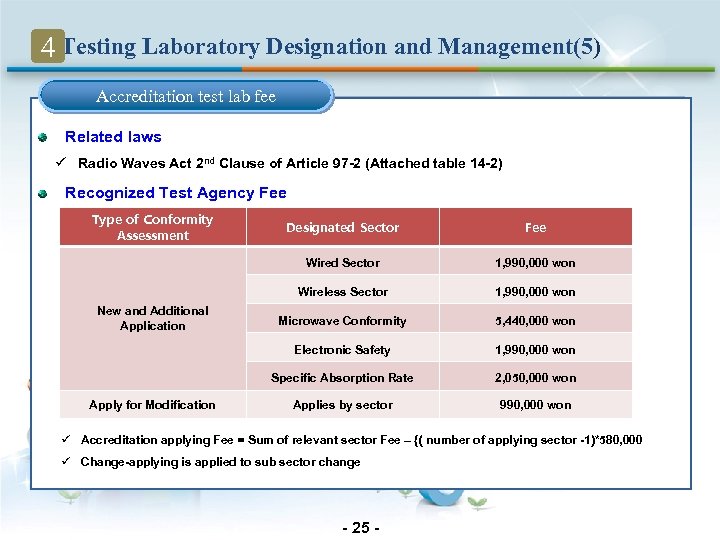Image resolution: width=720 pixels, height=540 pixels.
Task: Click the Wired Sector fee 1,990,000 won
Action: 535,262
